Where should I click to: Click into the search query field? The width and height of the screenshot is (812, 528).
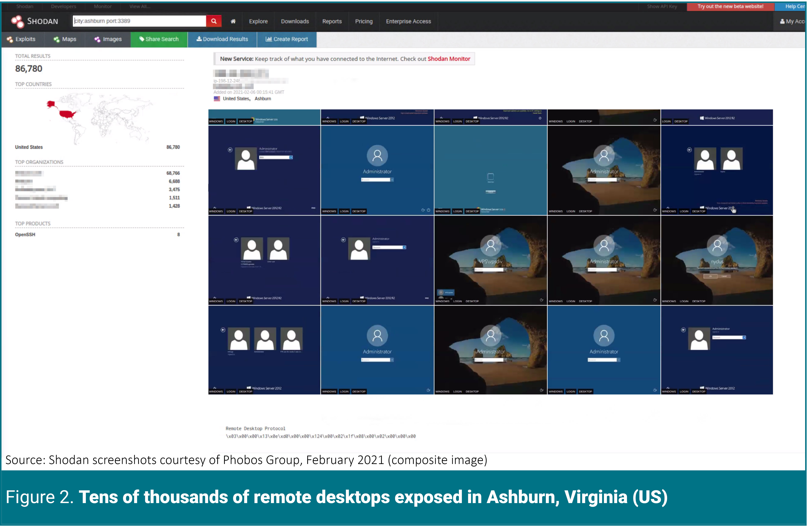click(140, 21)
